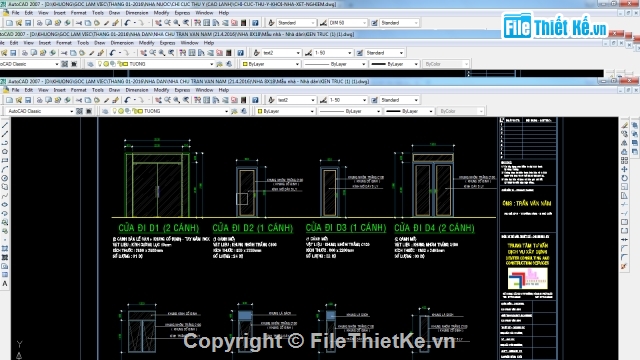Toggle freeze sun icon for TUONG layer in front window

tap(121, 111)
